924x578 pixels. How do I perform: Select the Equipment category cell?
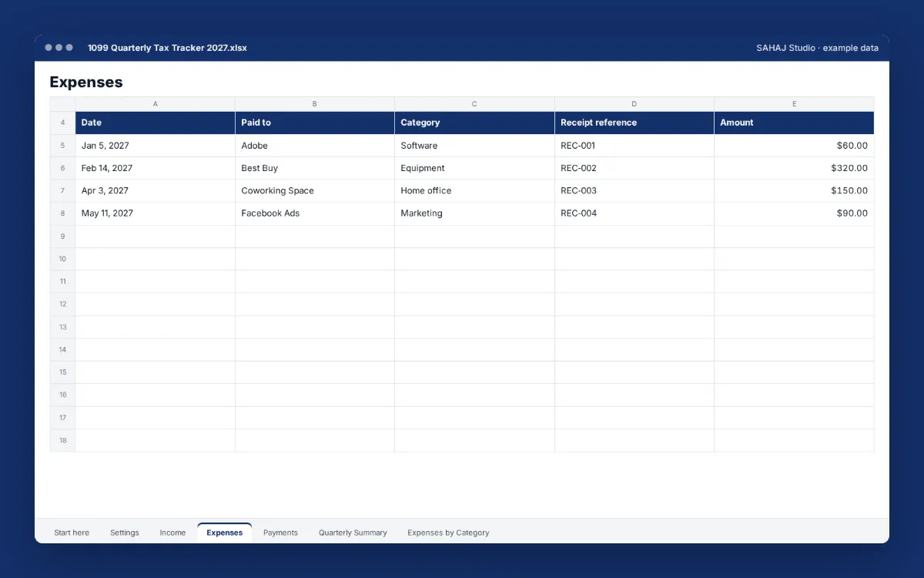pyautogui.click(x=474, y=168)
